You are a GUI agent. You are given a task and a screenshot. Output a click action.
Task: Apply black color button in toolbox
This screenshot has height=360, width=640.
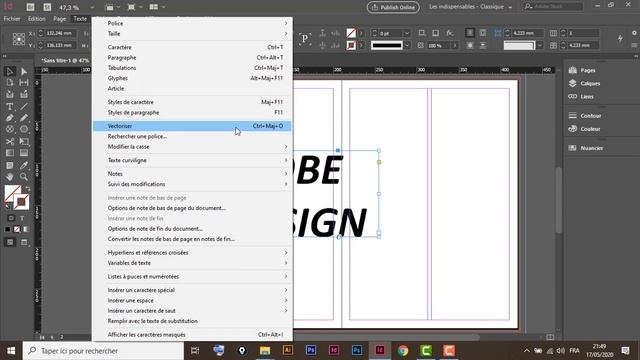coord(7,229)
